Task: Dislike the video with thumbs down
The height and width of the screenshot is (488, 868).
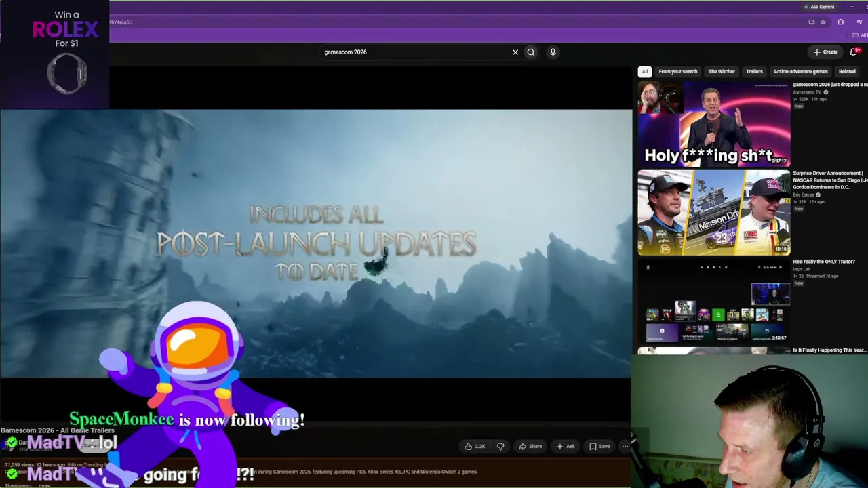Action: pos(500,446)
